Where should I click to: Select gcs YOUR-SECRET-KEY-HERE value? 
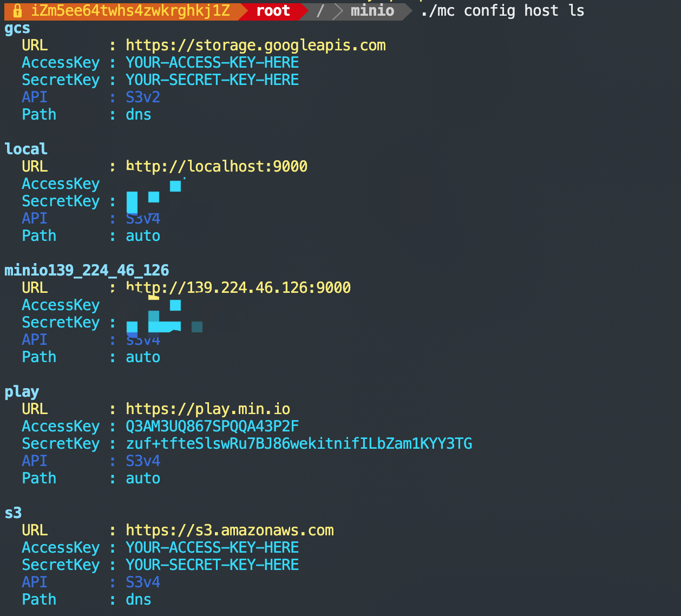[x=212, y=80]
